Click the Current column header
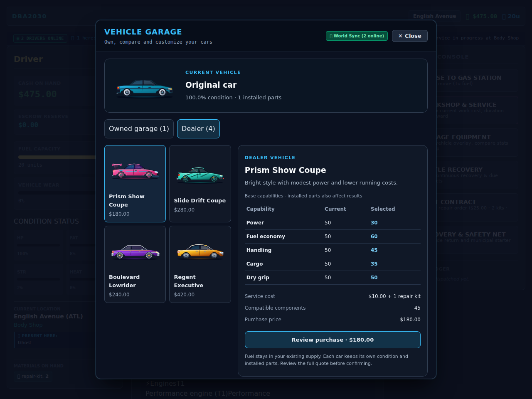Screen dimensions: 532x399 335,209
